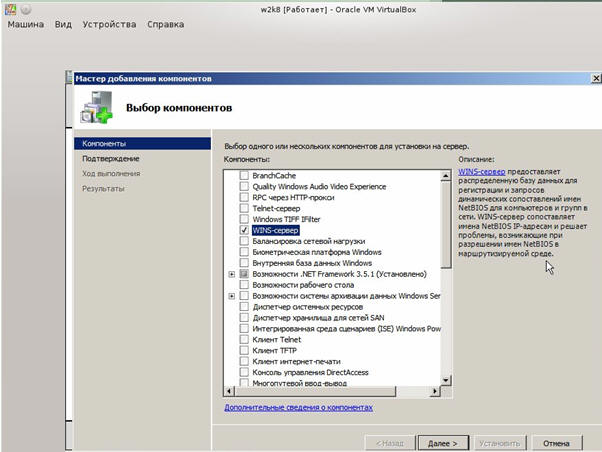
Task: Select Многопутевой ввод-вывод list label
Action: [299, 383]
